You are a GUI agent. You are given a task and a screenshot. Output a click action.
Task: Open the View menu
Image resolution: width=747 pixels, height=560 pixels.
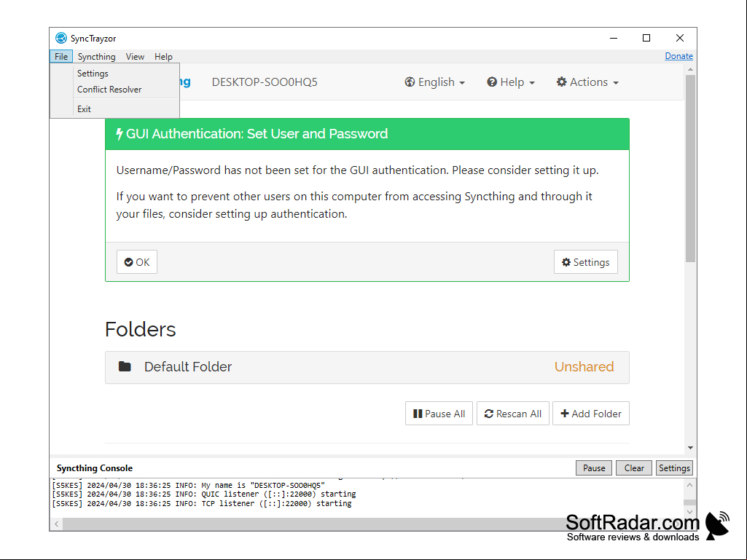click(135, 57)
